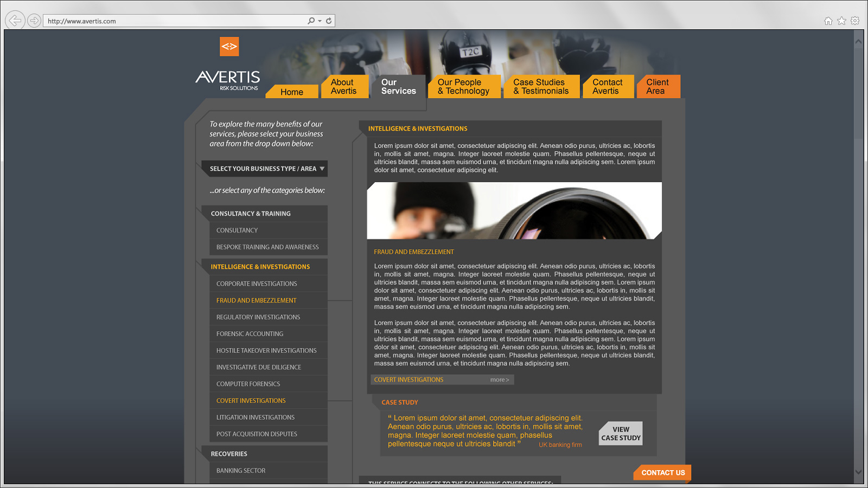Click the orange Avertis logo icon
Viewport: 868px width, 488px height.
[229, 47]
